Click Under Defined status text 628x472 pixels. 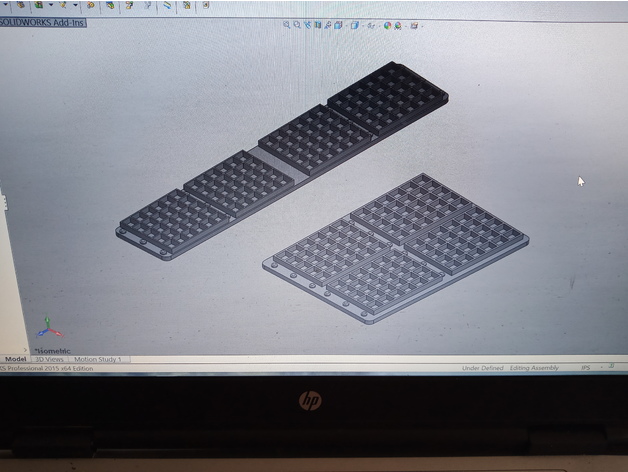[482, 368]
